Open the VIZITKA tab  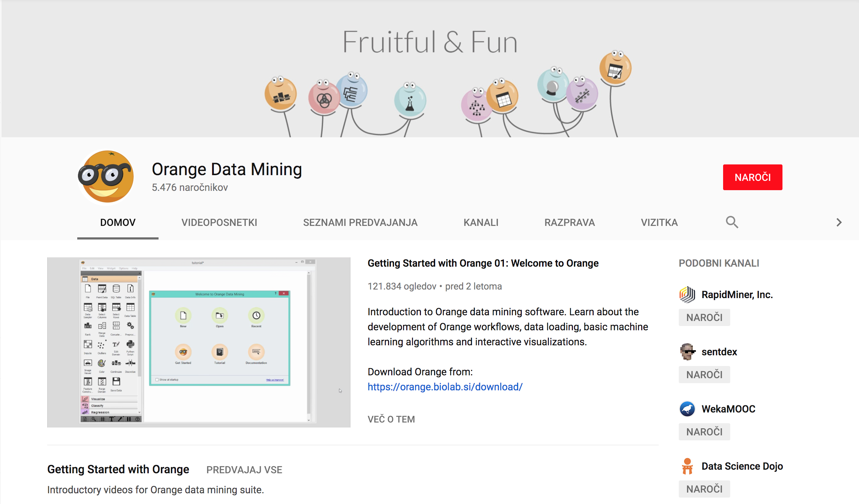pyautogui.click(x=659, y=222)
